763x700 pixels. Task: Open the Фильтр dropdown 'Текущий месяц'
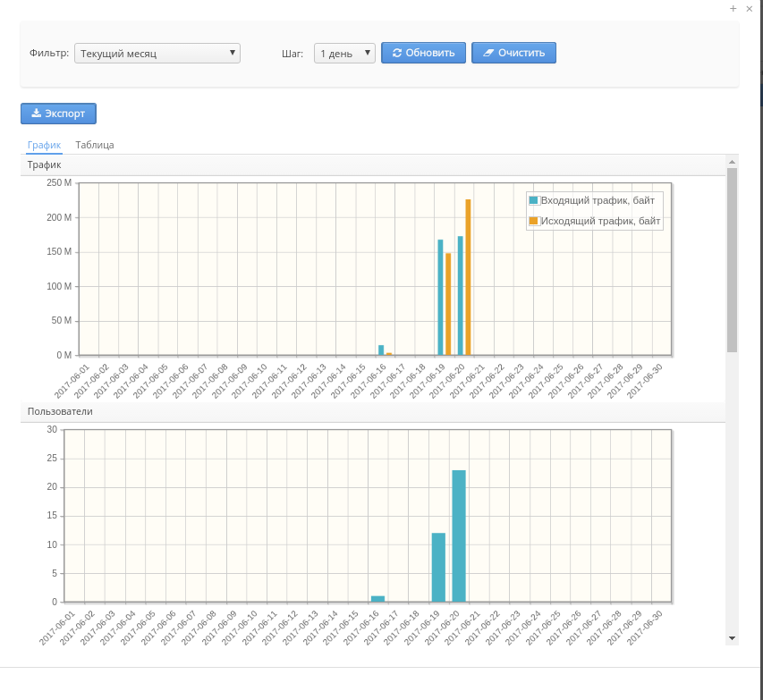pyautogui.click(x=157, y=54)
